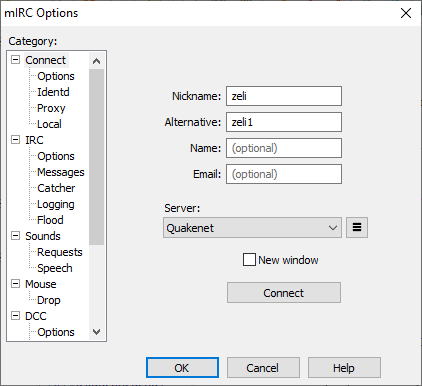Screen dimensions: 422x386
Task: Click the Connect button below New window
Action: point(284,293)
